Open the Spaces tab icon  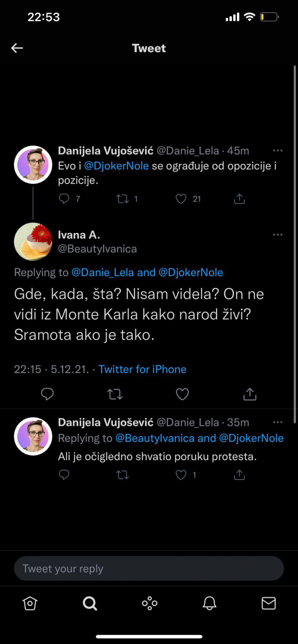pyautogui.click(x=150, y=603)
